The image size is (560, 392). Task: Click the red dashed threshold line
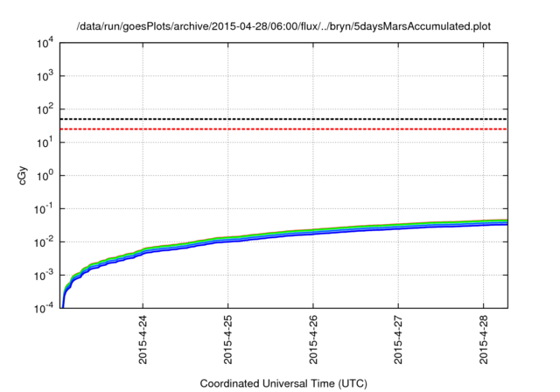tap(283, 129)
